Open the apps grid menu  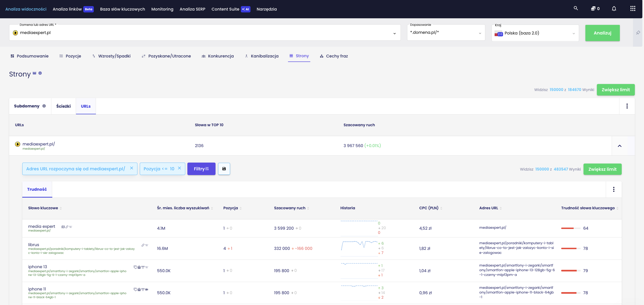point(633,9)
